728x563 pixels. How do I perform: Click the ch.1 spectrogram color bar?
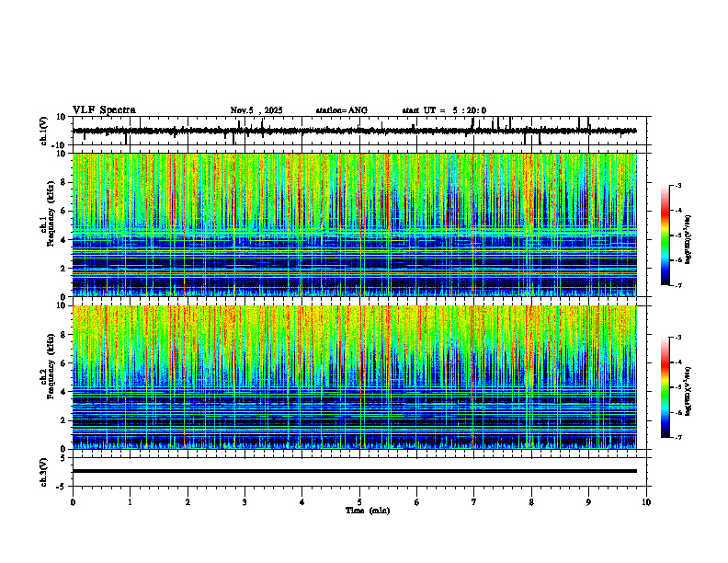pyautogui.click(x=665, y=236)
